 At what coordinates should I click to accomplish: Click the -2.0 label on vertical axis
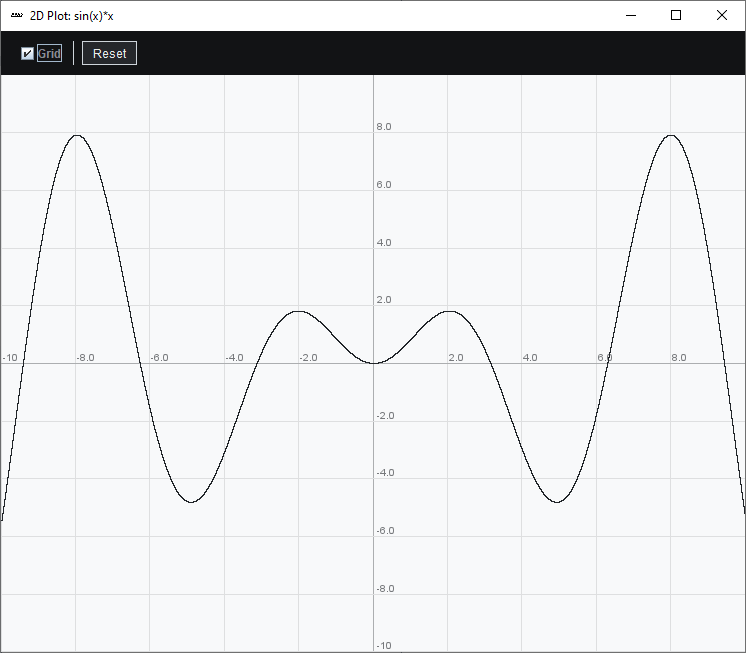click(x=385, y=416)
